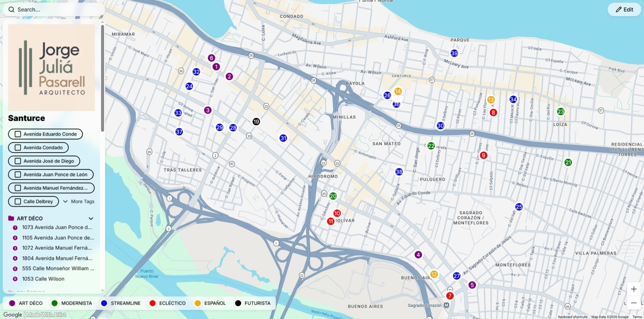Enable the Calle Delbrey tag checkbox

pos(18,201)
